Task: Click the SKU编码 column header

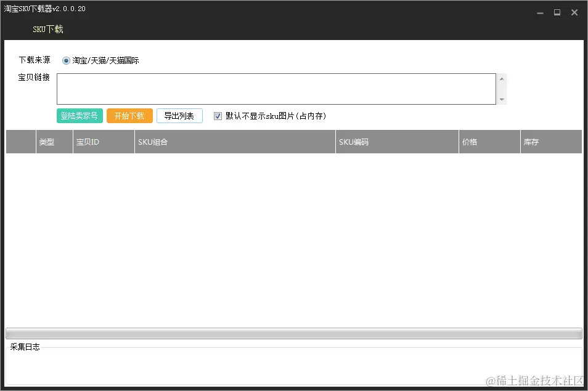Action: pos(397,142)
